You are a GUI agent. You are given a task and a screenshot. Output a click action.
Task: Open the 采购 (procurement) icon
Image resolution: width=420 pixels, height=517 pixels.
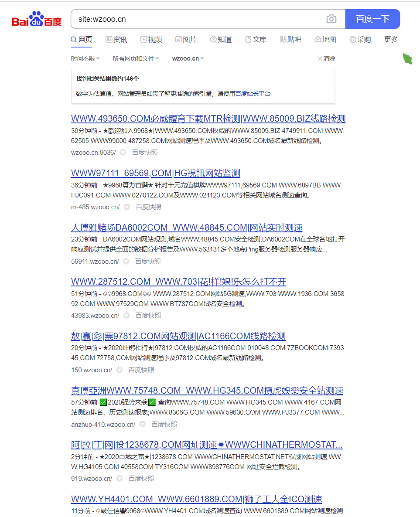tap(352, 39)
